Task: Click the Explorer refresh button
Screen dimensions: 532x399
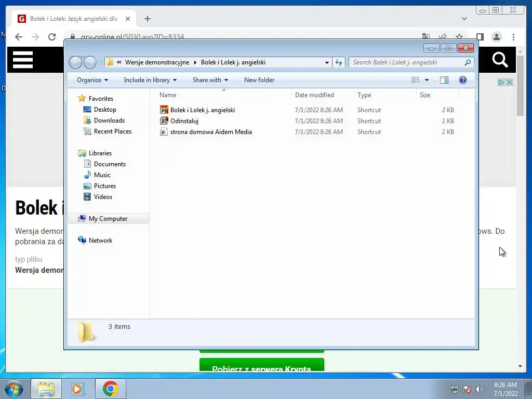Action: click(x=339, y=62)
